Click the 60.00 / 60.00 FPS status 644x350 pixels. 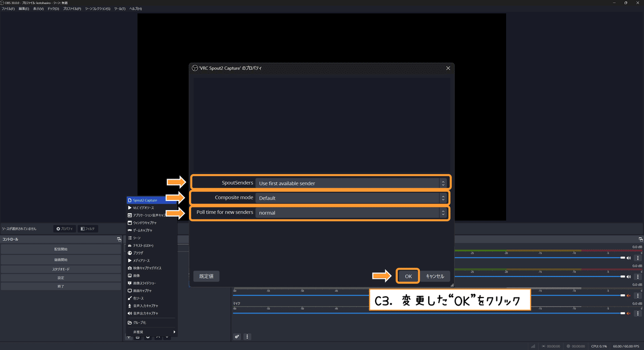(x=626, y=346)
